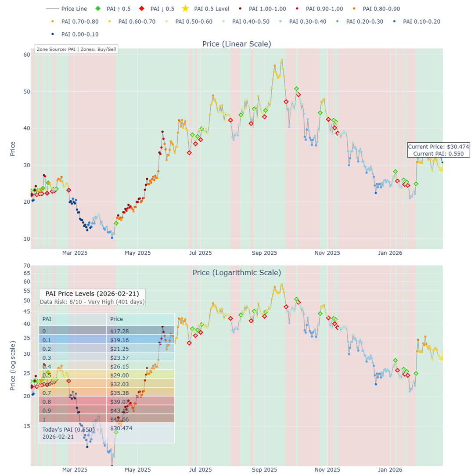Click the red diamond PAI ↓ 0.5 legend icon
471x476 pixels.
(141, 9)
